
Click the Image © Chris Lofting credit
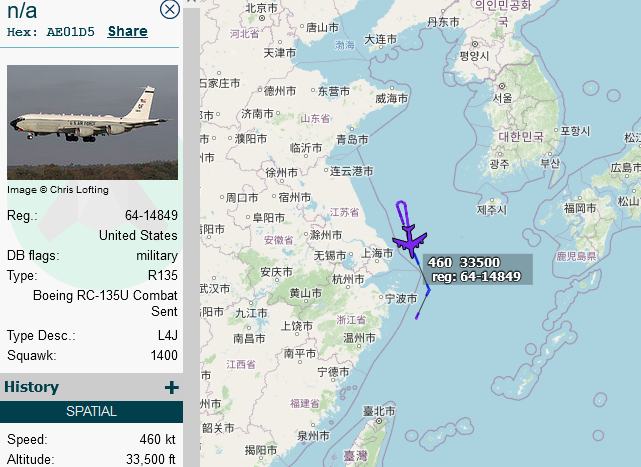[x=58, y=190]
